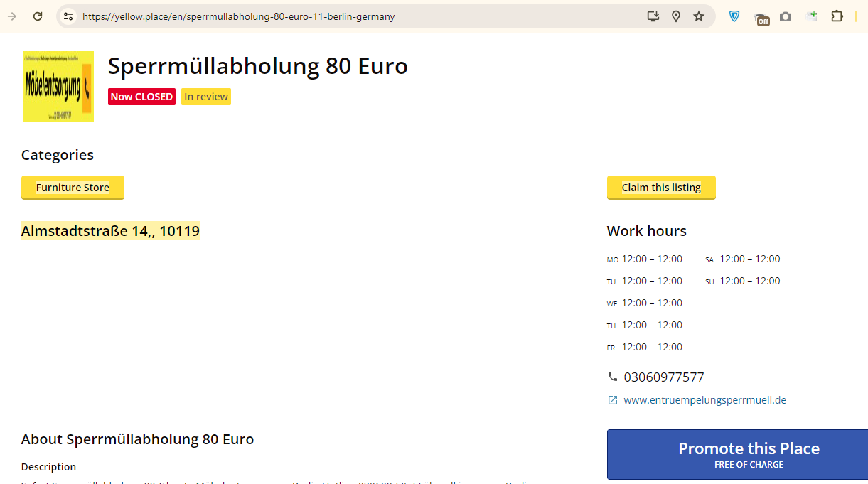The height and width of the screenshot is (484, 868).
Task: Click the phone handset icon
Action: point(613,377)
